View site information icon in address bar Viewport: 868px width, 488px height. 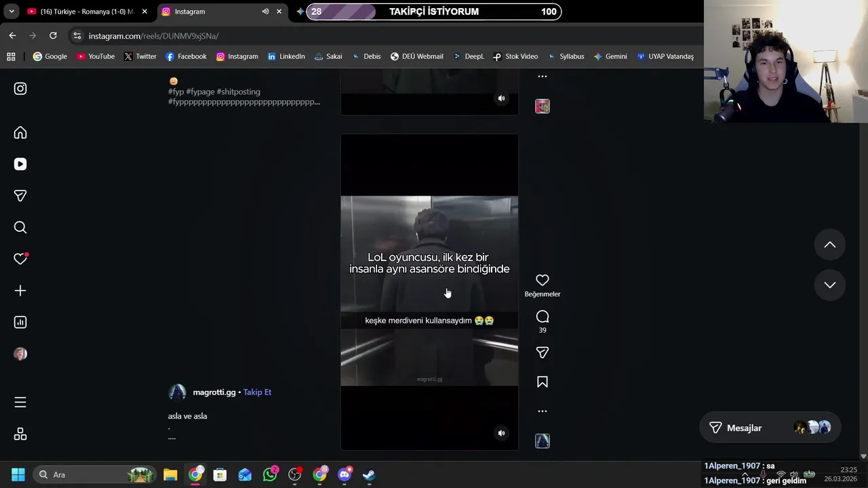[x=77, y=36]
